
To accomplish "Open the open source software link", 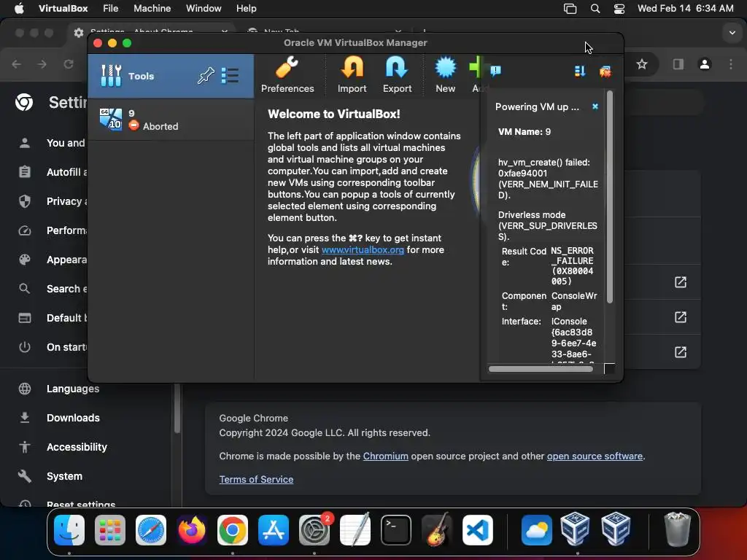I will (595, 456).
